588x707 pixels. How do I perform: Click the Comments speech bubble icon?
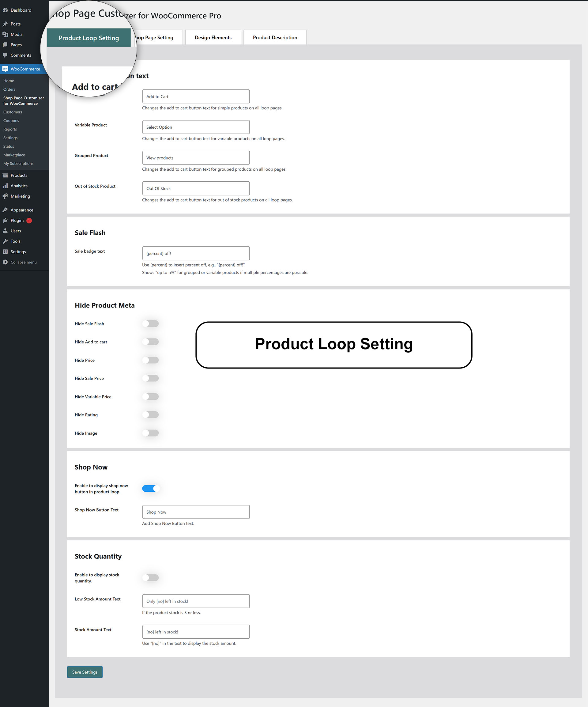pos(6,55)
